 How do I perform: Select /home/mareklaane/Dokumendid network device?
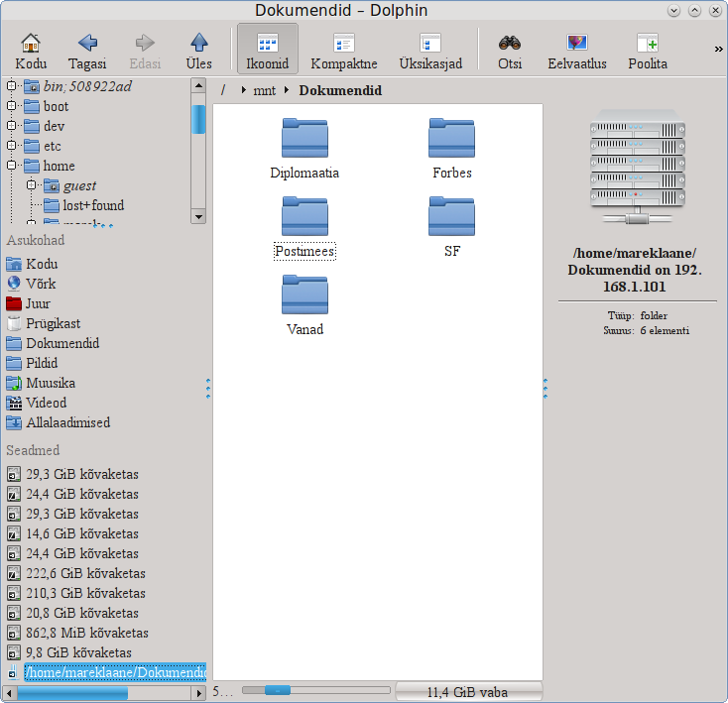pos(107,672)
